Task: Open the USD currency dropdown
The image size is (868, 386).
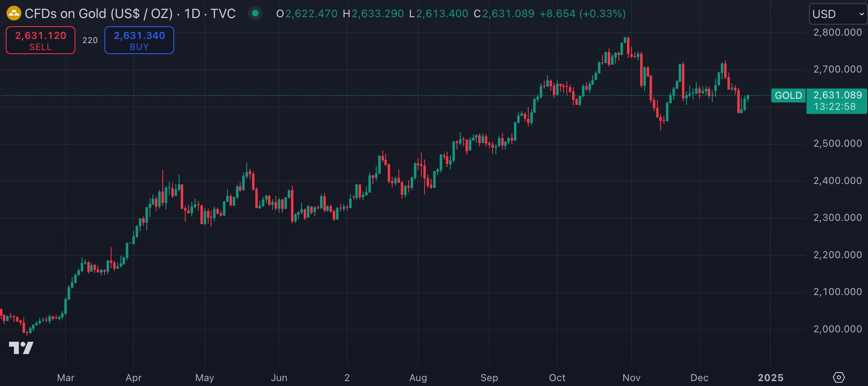Action: coord(838,14)
